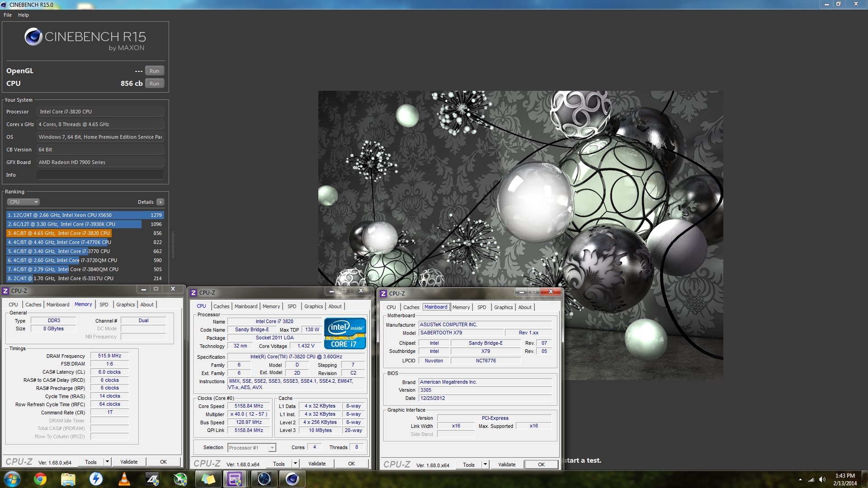
Task: Click the GFX Board AMD Radeon field
Action: point(100,162)
